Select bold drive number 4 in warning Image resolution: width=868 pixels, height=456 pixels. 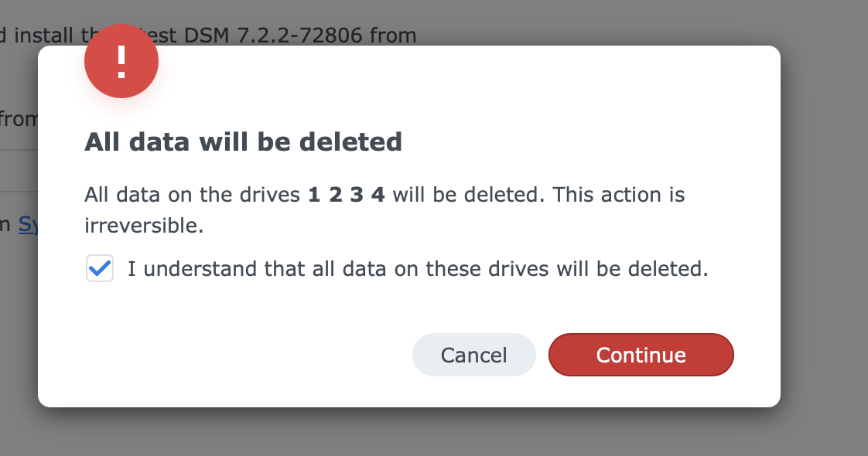click(x=378, y=194)
